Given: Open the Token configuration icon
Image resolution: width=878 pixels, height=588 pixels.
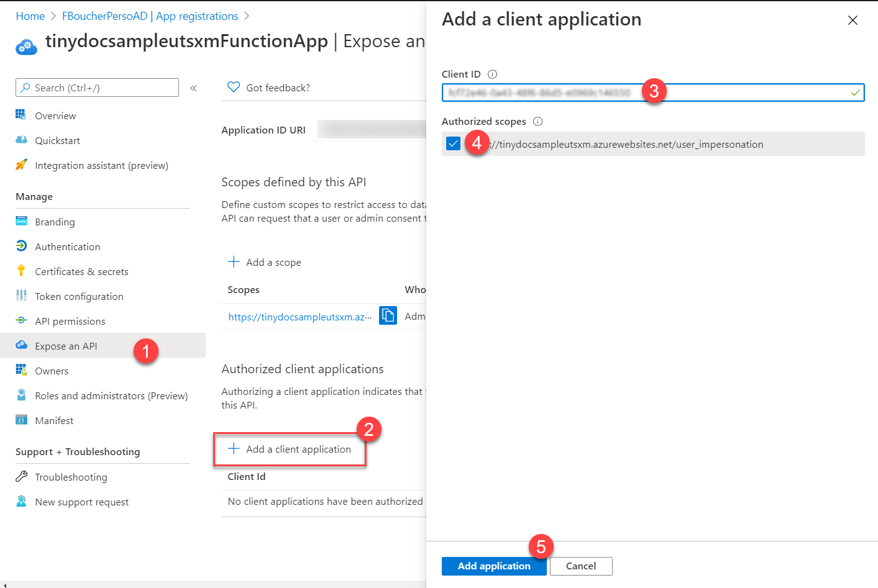Looking at the screenshot, I should [x=21, y=296].
